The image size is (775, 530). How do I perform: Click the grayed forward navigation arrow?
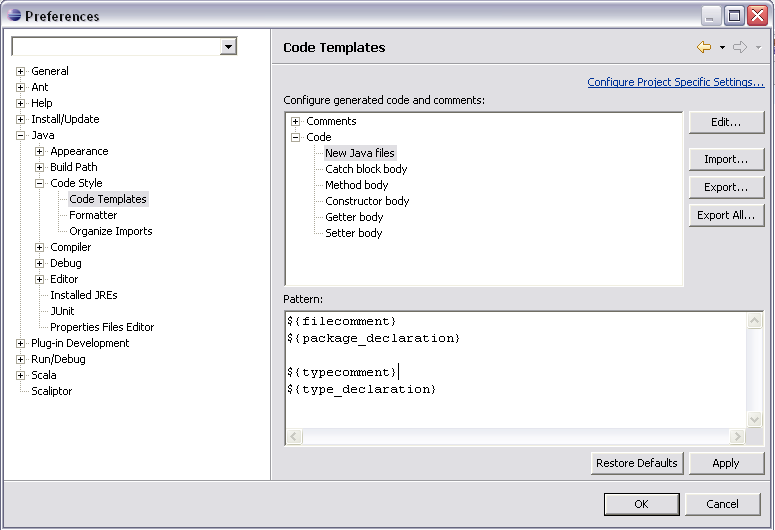(740, 47)
